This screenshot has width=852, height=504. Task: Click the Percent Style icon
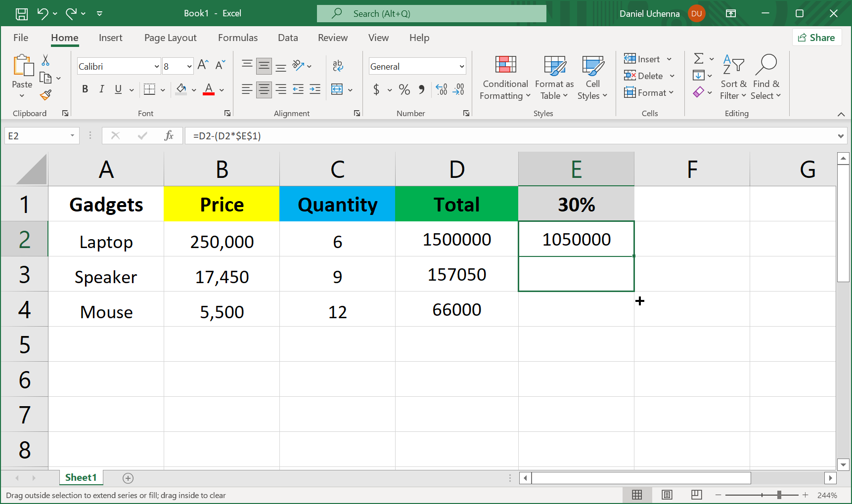(404, 89)
